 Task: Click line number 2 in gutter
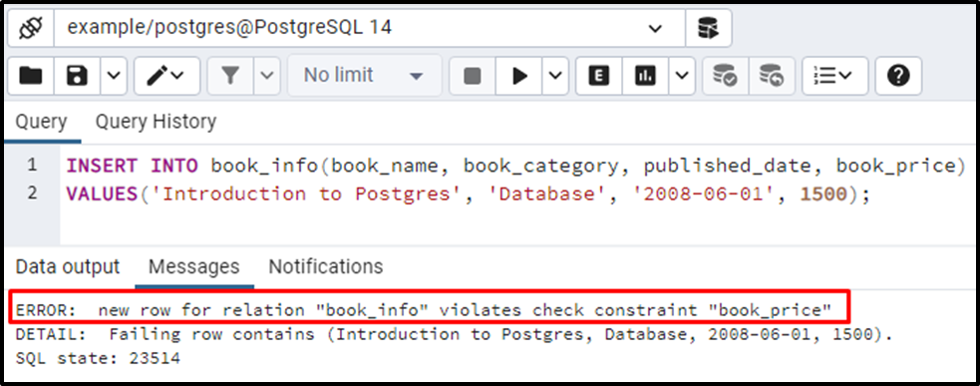32,193
